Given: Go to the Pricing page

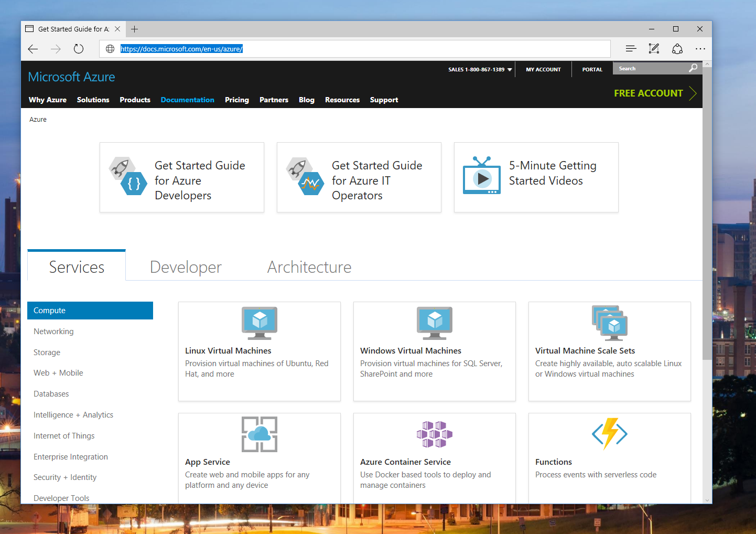Looking at the screenshot, I should [237, 100].
